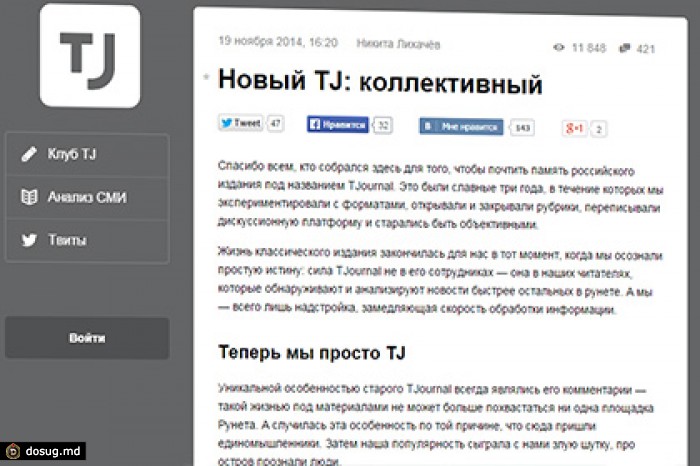700x466 pixels.
Task: Click the comments bubble icon
Action: tap(625, 48)
